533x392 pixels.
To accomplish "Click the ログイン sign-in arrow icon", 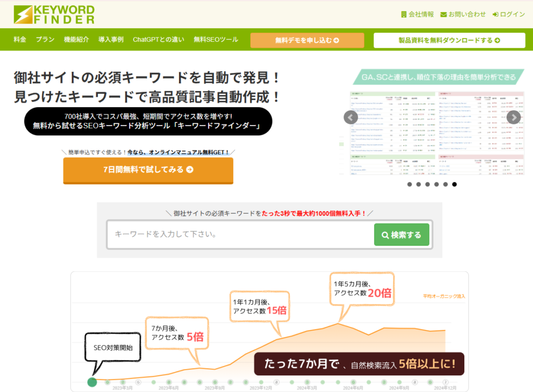I will (496, 14).
